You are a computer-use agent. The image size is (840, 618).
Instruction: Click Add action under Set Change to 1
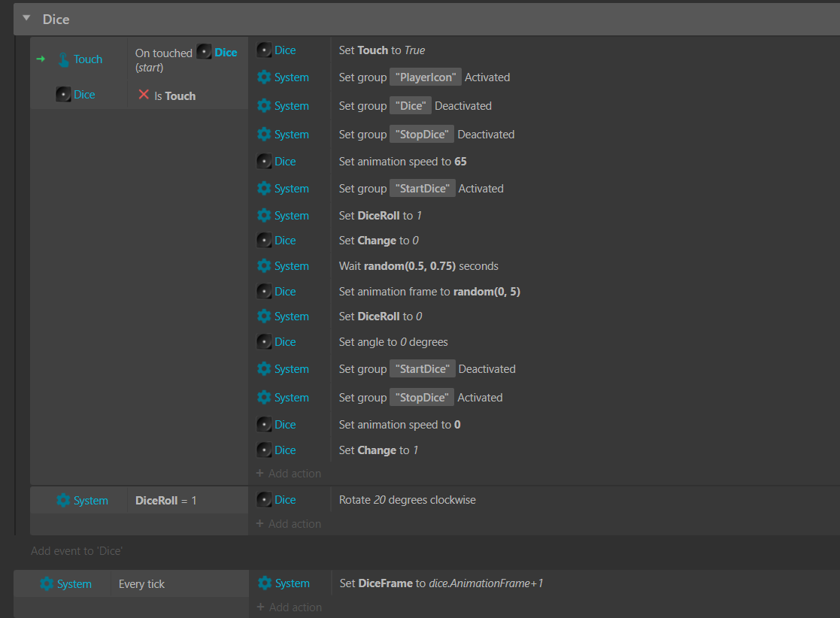289,474
